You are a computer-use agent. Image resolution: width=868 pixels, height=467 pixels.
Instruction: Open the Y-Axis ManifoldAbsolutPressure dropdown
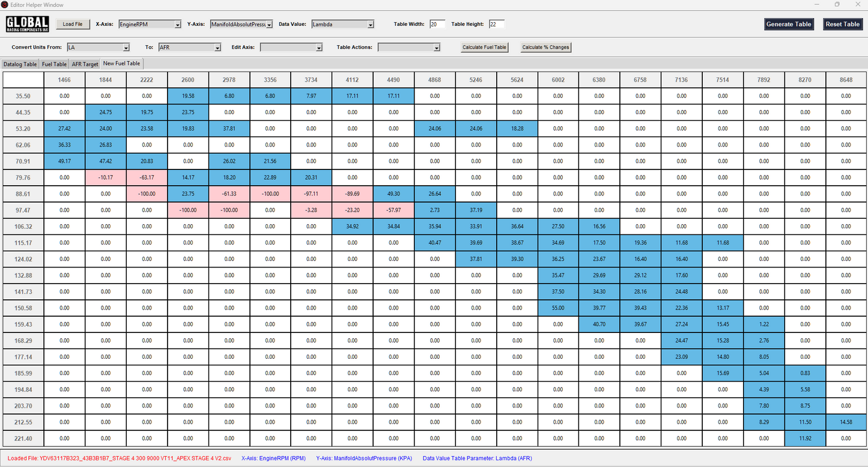241,25
